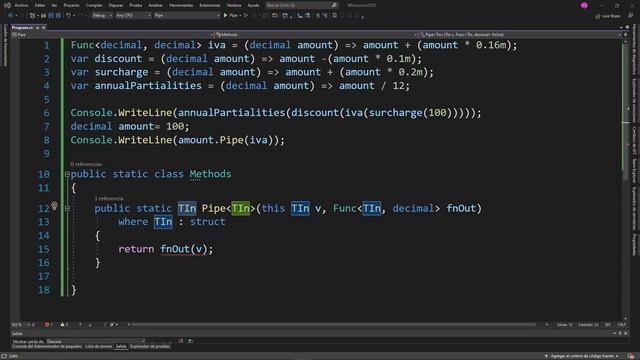Open the Herramientas menu
Image resolution: width=640 pixels, height=360 pixels.
pos(181,5)
